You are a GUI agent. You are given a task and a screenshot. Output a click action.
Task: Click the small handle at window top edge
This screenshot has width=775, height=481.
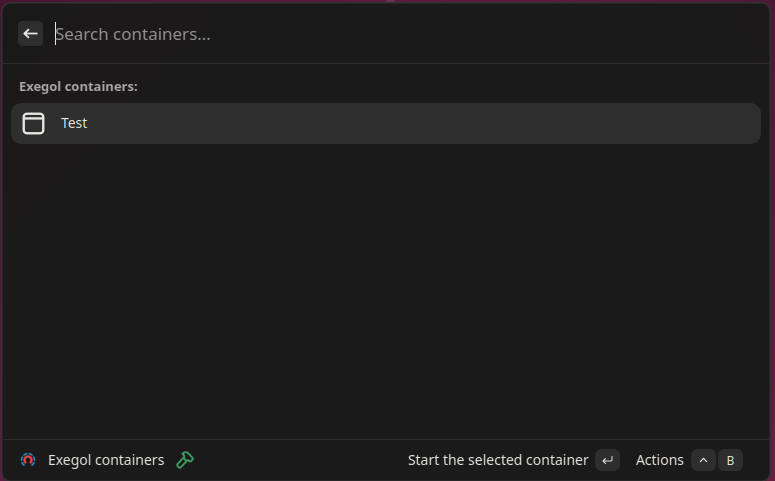(390, 1)
